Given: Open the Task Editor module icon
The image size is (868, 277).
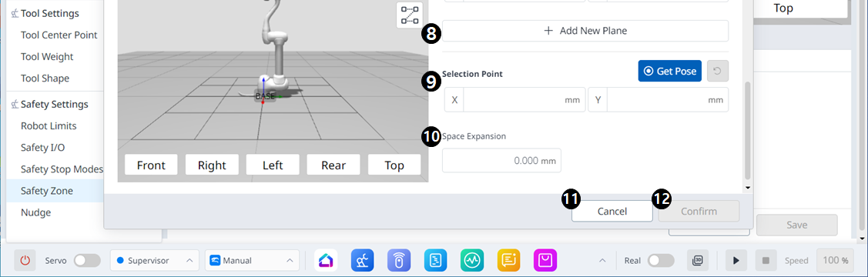Looking at the screenshot, I should (436, 260).
